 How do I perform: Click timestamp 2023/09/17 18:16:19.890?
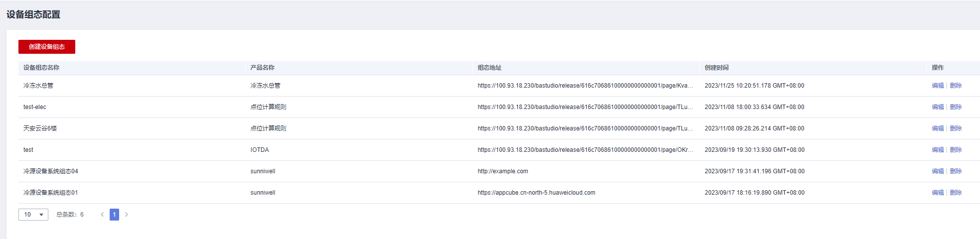(x=754, y=193)
